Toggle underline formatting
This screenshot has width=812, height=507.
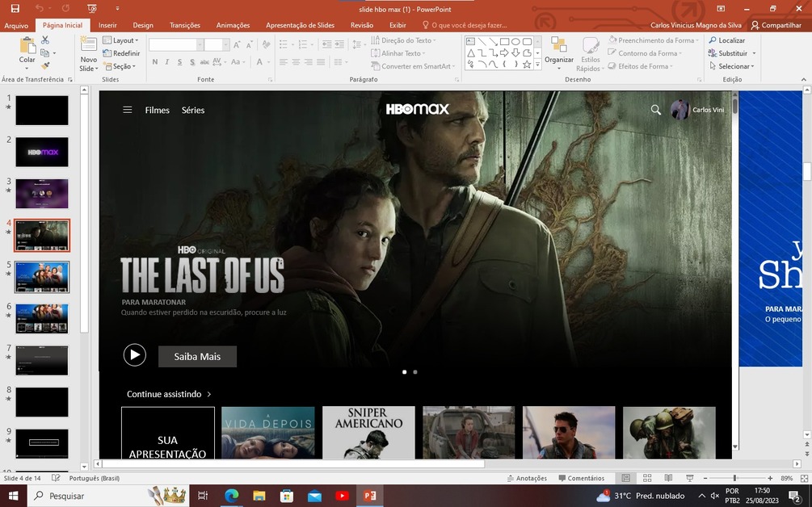[179, 61]
